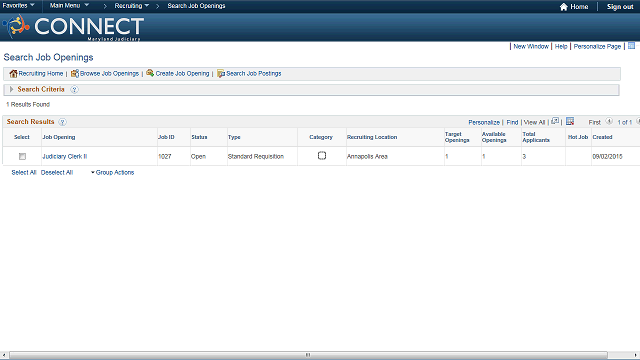The height and width of the screenshot is (360, 640).
Task: Go to Recruiting Home link
Action: [x=41, y=73]
